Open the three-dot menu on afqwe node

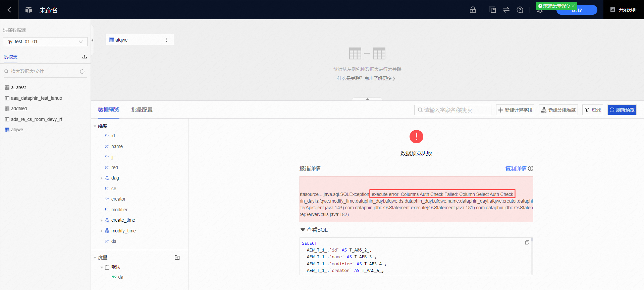[166, 40]
